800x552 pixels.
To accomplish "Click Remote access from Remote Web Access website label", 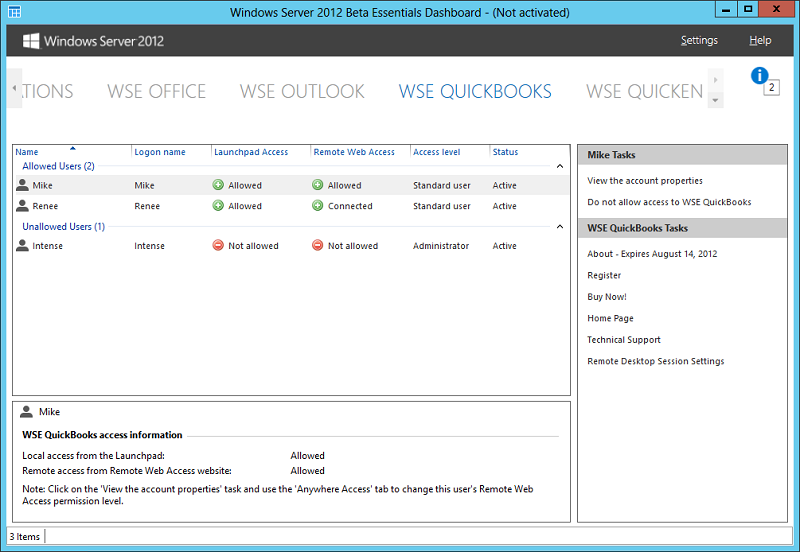I will (127, 470).
